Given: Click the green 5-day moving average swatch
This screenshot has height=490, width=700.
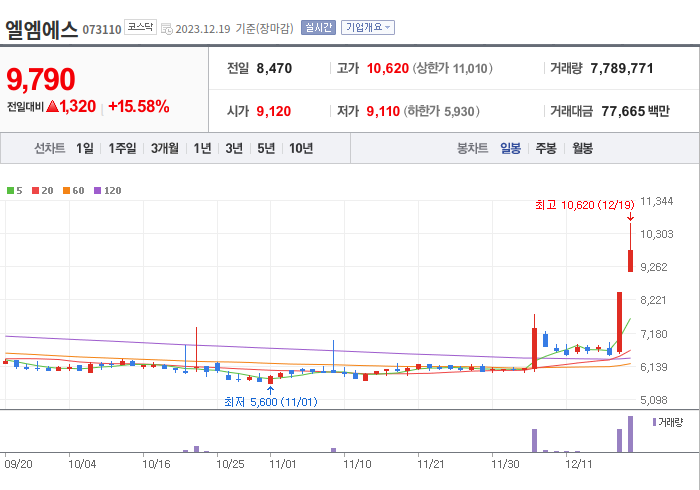Looking at the screenshot, I should click(10, 191).
